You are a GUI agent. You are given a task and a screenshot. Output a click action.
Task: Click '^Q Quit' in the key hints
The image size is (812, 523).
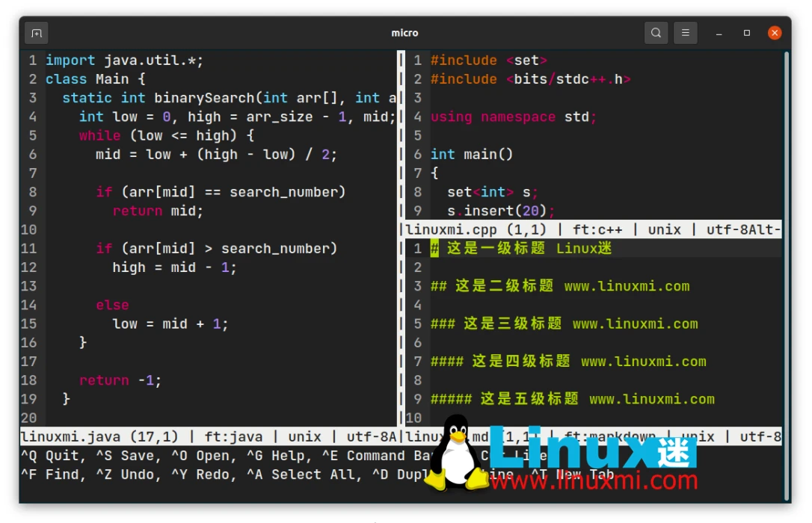49,456
